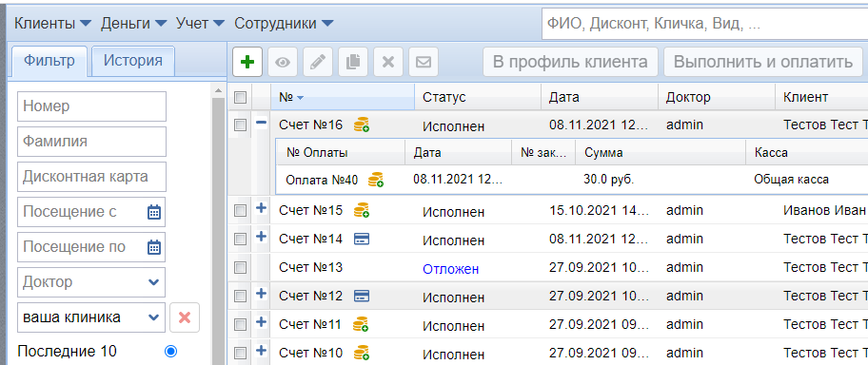Focus the Фамилия input field
Viewport: 868px width, 365px height.
[x=91, y=142]
